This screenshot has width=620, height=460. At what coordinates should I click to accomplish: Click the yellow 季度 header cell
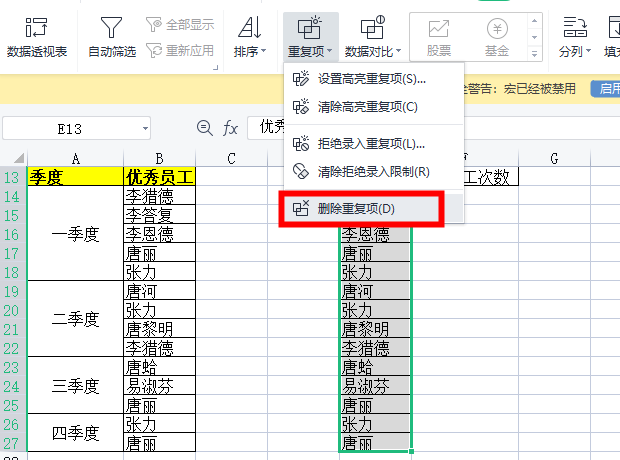tap(76, 176)
